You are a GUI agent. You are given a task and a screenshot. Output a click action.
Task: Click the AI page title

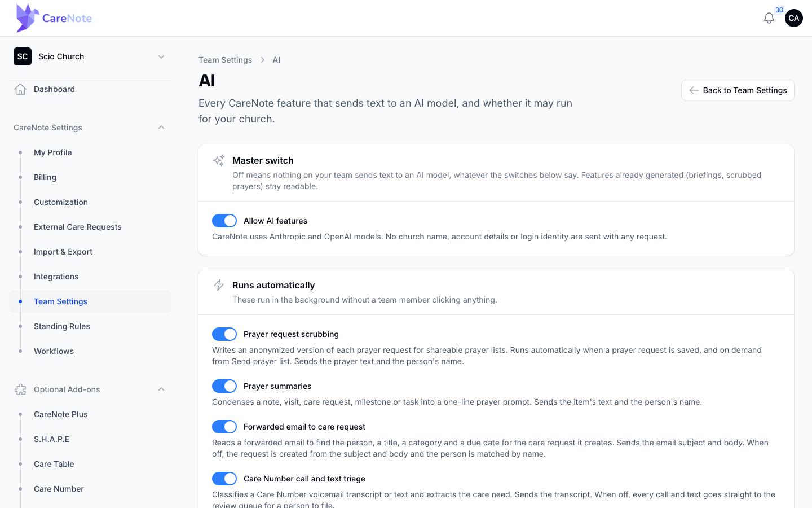(x=207, y=80)
